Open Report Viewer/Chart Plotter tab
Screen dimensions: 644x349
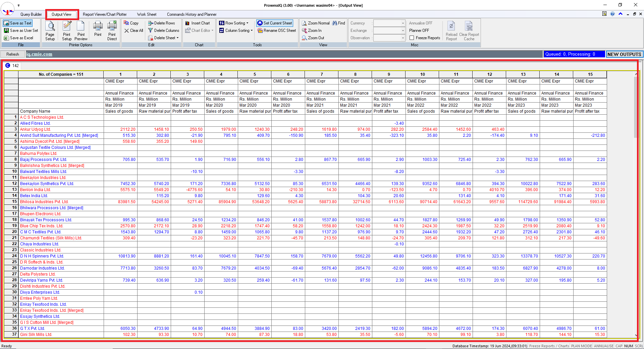(x=105, y=14)
